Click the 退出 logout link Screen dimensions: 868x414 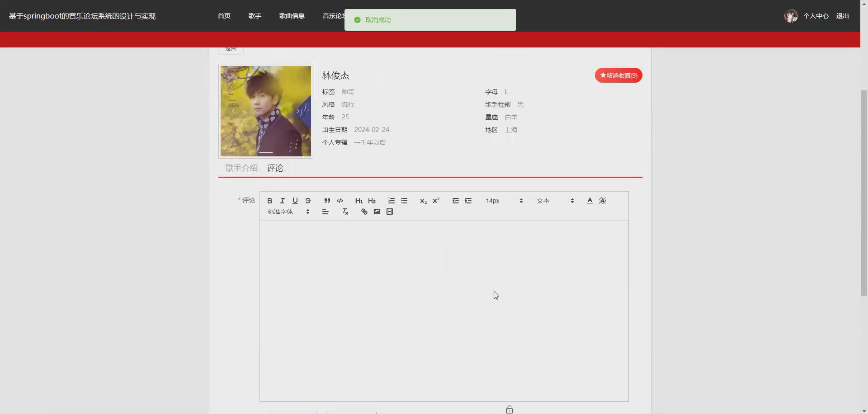(842, 15)
